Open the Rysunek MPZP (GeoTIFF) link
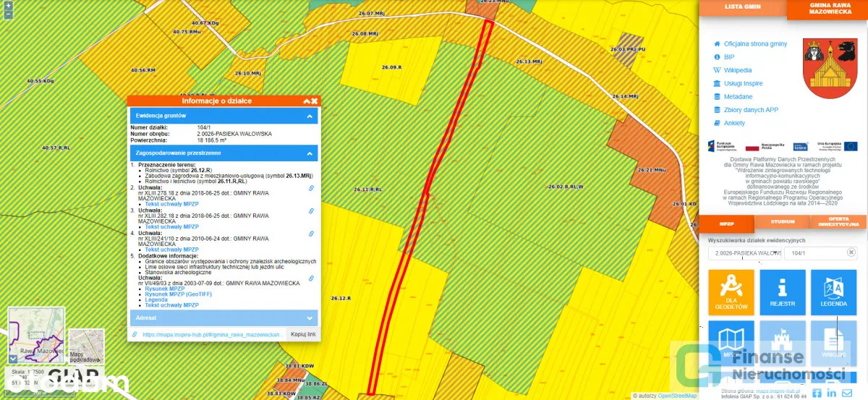Image resolution: width=868 pixels, height=400 pixels. coord(175,294)
